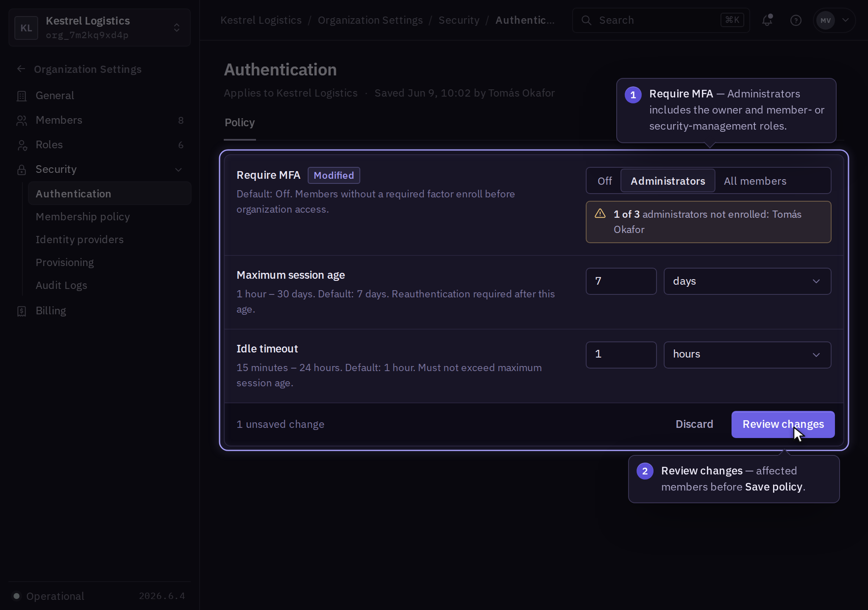This screenshot has width=868, height=610.
Task: Focus the Search box
Action: pos(661,20)
